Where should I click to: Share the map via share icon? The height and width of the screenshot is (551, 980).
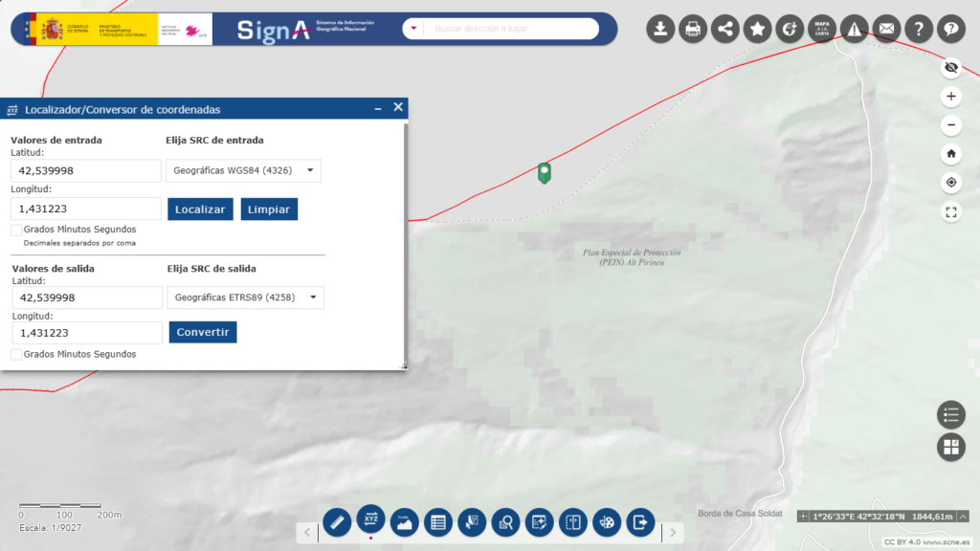(725, 29)
